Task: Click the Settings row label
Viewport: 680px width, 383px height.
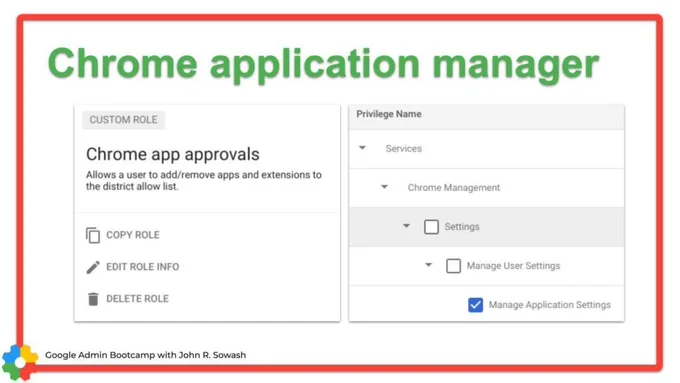Action: click(462, 227)
